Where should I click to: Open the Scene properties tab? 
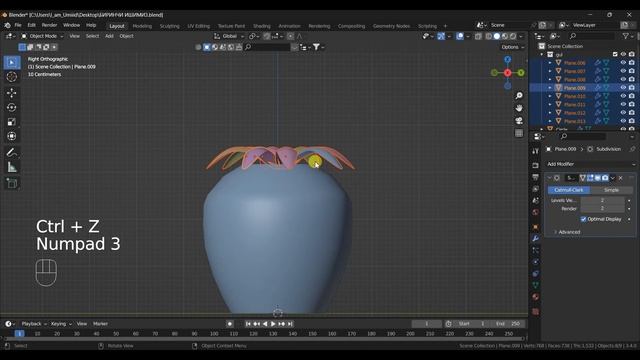coord(536,200)
